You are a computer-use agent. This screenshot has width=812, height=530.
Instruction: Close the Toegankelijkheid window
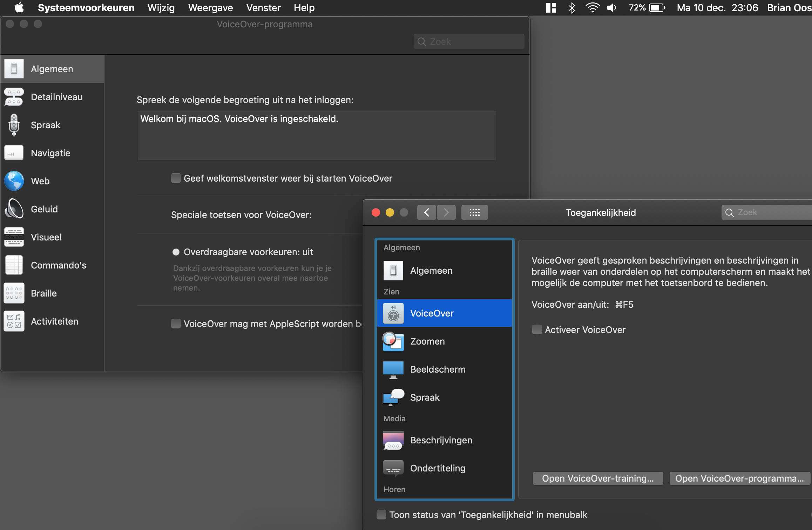[376, 212]
